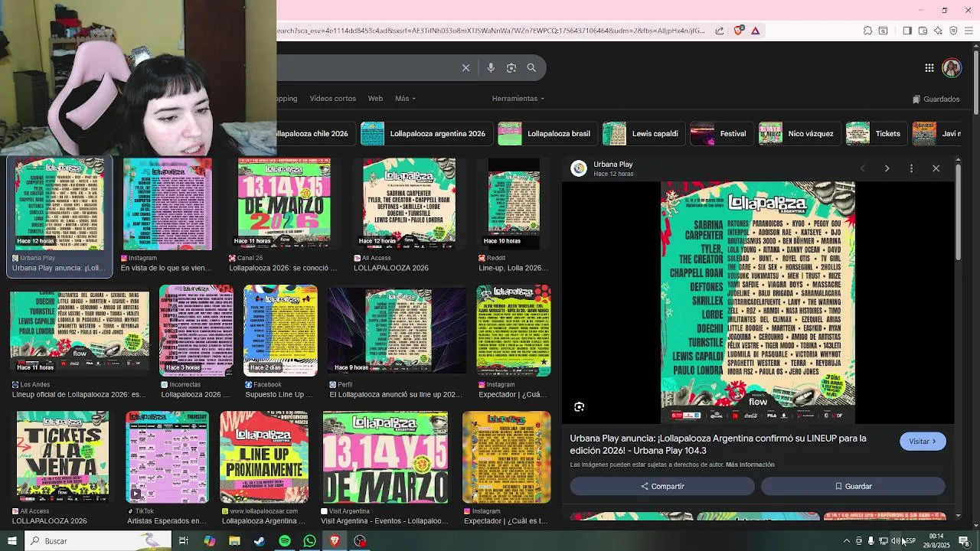Toggle the Brave sidebar panel
Viewport: 980px width, 551px height.
906,31
